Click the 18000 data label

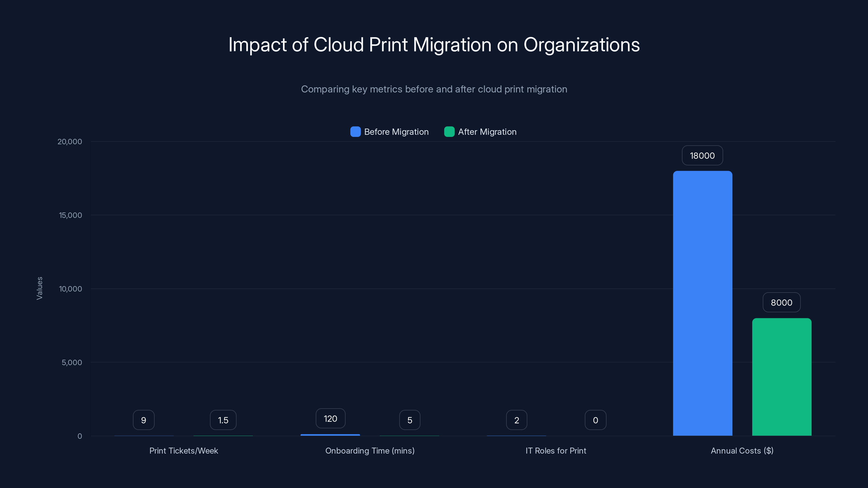click(702, 156)
